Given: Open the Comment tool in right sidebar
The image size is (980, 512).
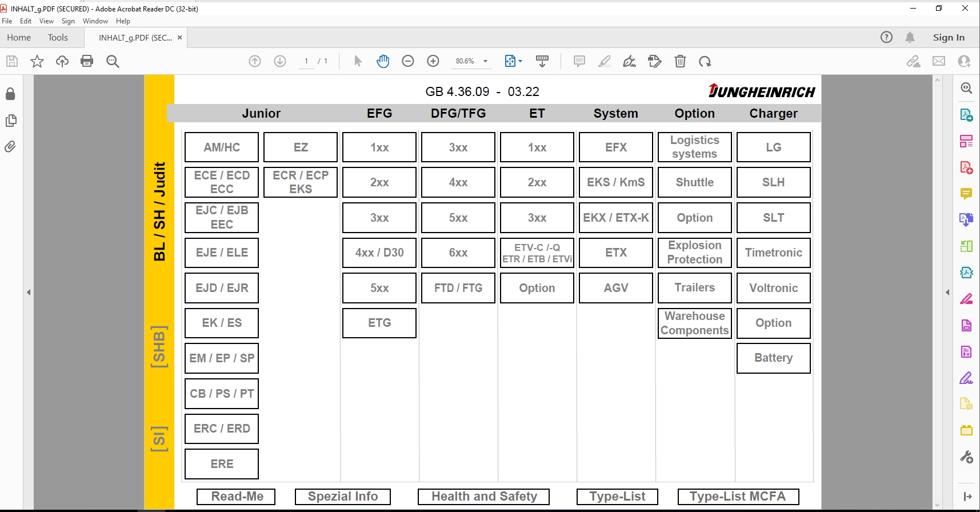Looking at the screenshot, I should tap(966, 194).
